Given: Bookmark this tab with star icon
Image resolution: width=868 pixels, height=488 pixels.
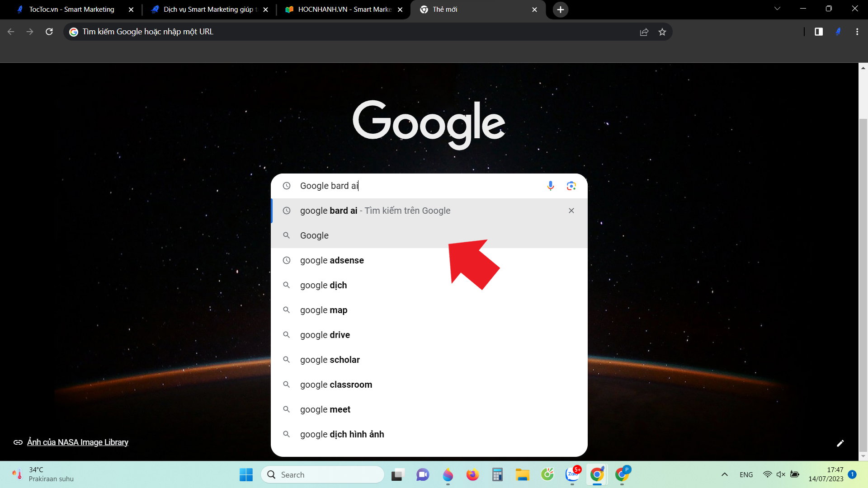Looking at the screenshot, I should (662, 32).
